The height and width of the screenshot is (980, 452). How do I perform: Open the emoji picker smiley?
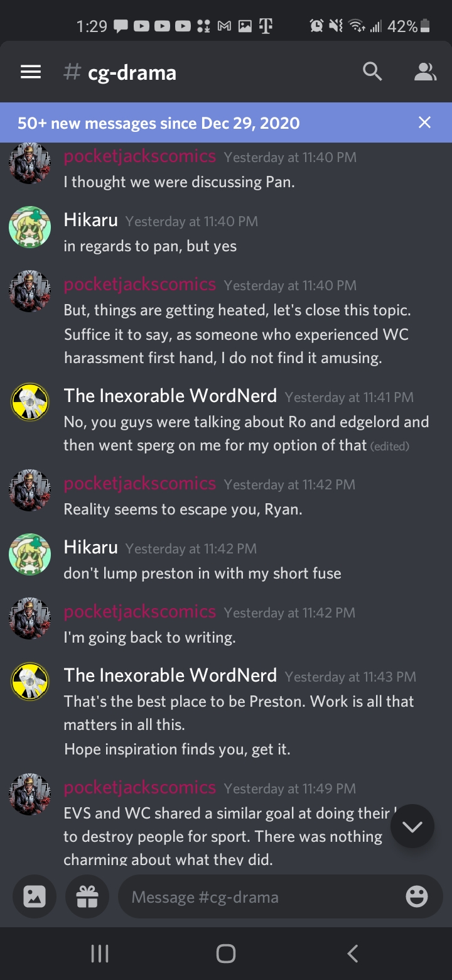(417, 896)
